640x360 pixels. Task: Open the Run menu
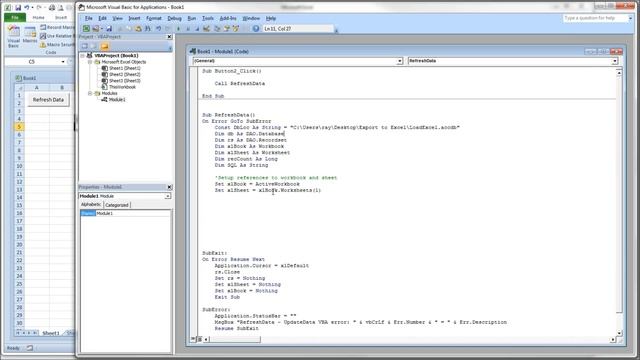(191, 18)
